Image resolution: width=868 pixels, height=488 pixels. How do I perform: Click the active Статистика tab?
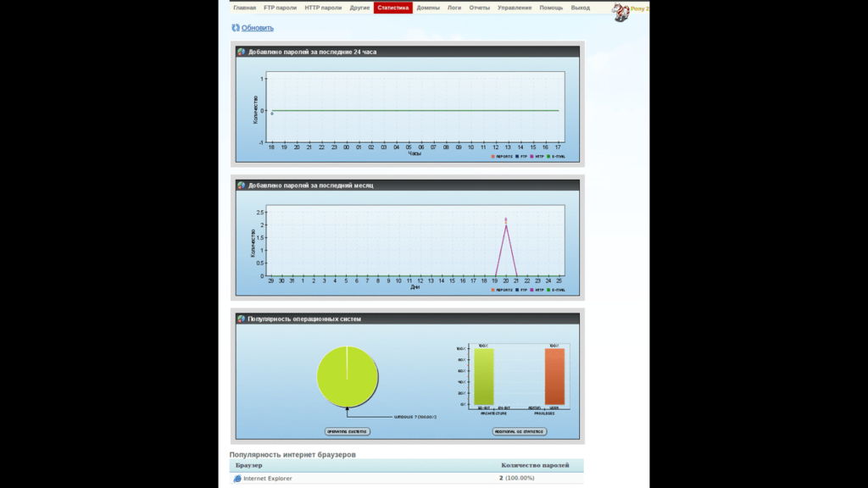[393, 8]
